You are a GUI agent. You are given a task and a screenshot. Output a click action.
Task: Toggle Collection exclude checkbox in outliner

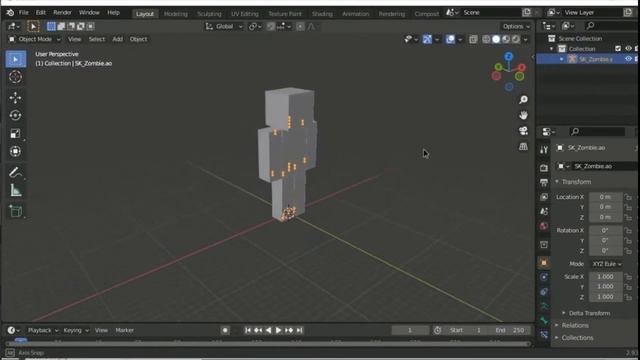pyautogui.click(x=618, y=49)
